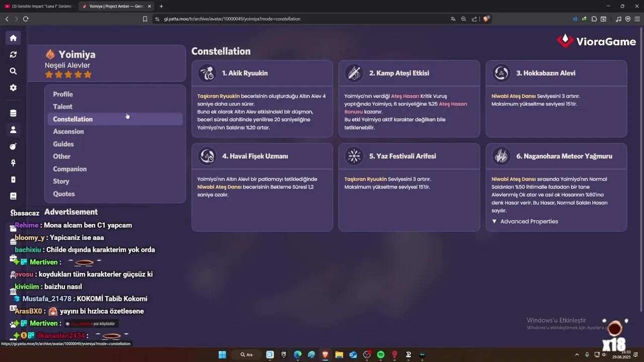Image resolution: width=644 pixels, height=362 pixels.
Task: Click the Yaz Festivali Arifesi constellation icon
Action: point(354,156)
